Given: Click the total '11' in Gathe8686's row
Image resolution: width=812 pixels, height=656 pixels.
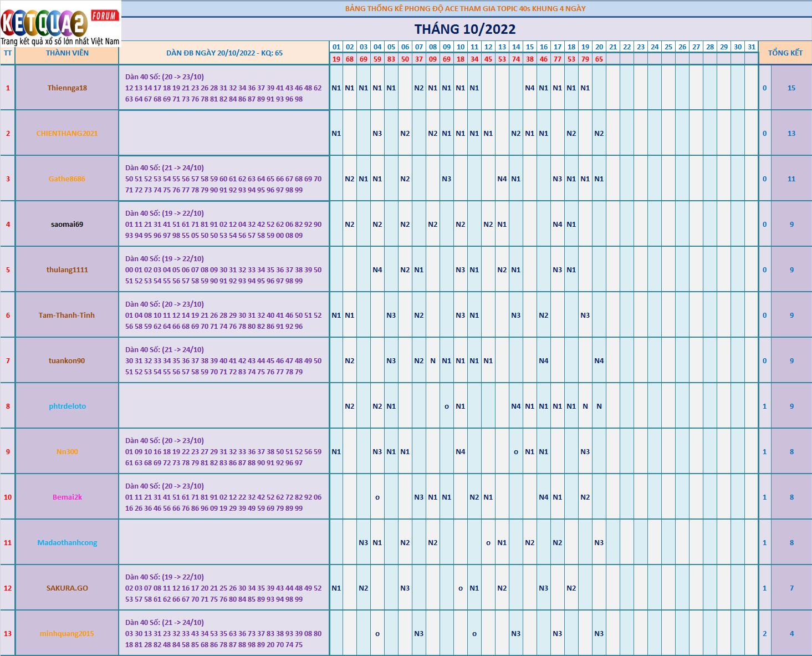Looking at the screenshot, I should pyautogui.click(x=791, y=179).
